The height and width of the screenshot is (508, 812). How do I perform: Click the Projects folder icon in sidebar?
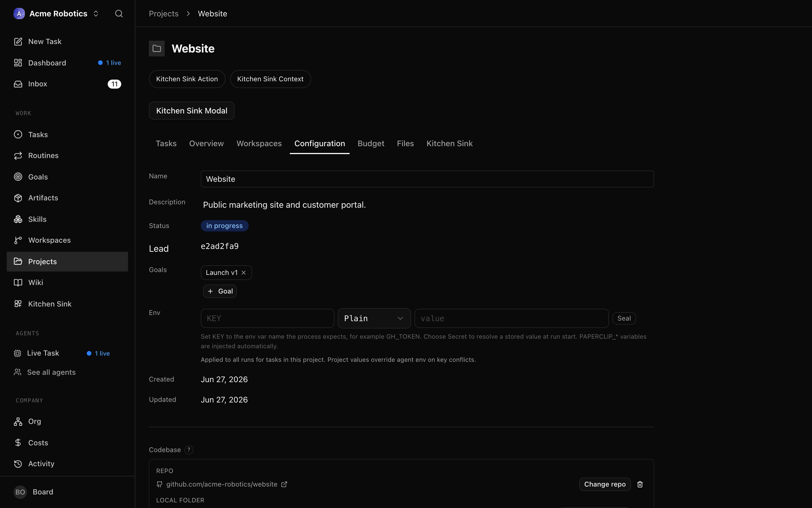point(18,261)
